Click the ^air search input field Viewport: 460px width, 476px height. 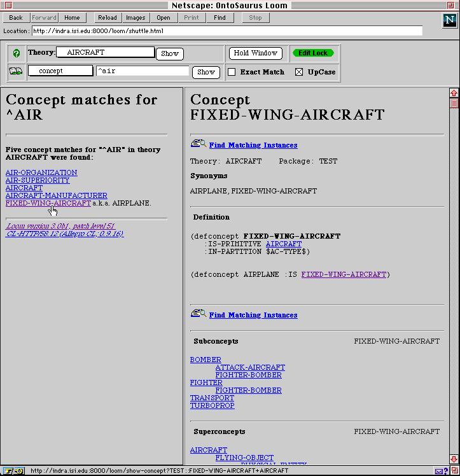143,71
